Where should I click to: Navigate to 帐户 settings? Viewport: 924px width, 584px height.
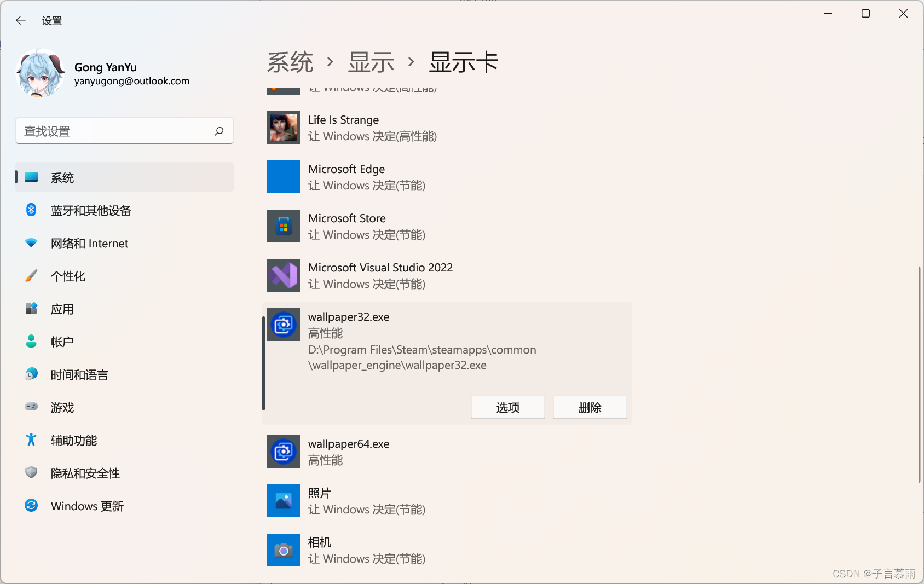125,342
